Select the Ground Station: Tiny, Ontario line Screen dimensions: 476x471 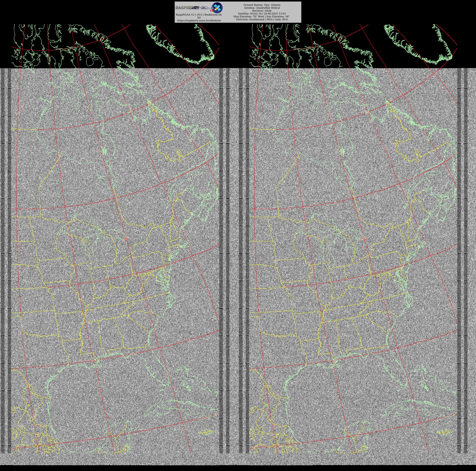coord(262,5)
